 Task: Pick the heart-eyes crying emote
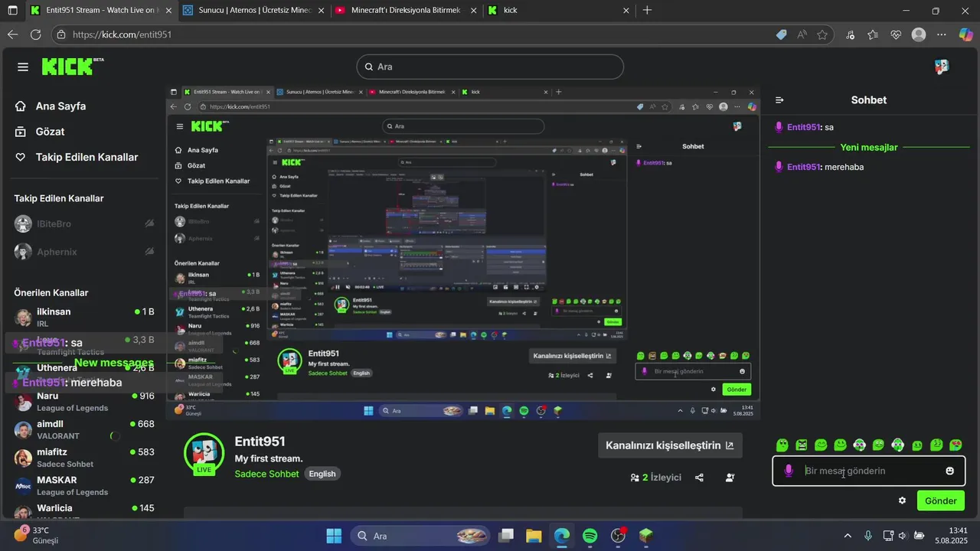[955, 445]
